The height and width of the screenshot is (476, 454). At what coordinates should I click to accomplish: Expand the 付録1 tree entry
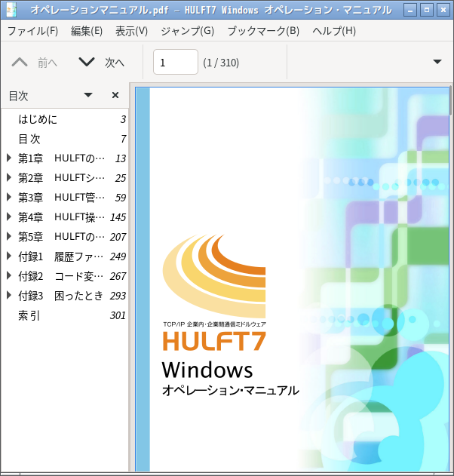pos(9,256)
